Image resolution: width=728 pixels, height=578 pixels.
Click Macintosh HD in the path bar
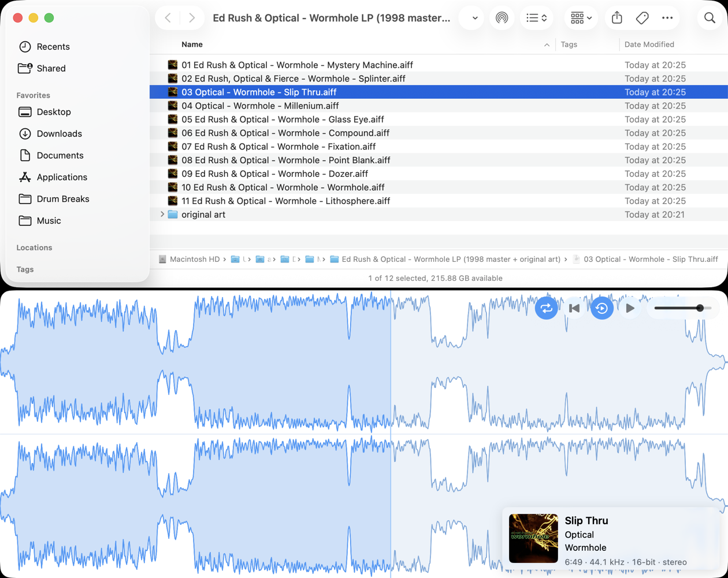click(189, 260)
